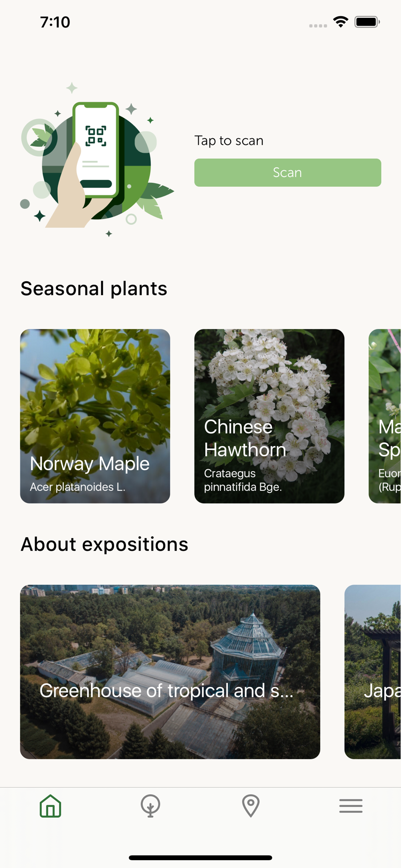Tap the 7:10 clock in status bar

(x=55, y=22)
